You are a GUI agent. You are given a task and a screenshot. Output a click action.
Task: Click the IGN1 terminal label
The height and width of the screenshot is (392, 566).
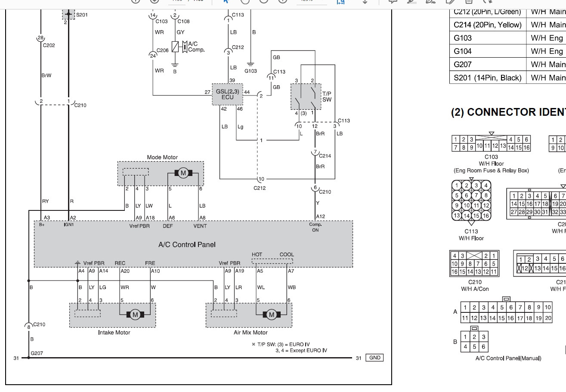tap(69, 224)
